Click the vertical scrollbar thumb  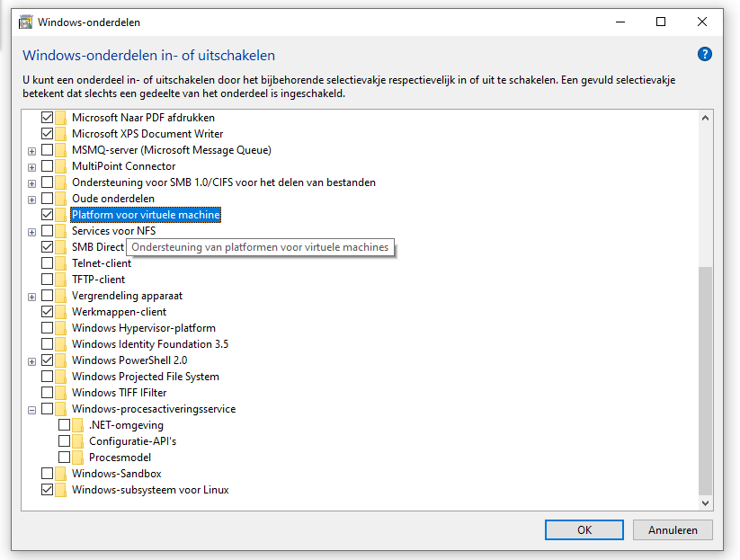click(705, 381)
